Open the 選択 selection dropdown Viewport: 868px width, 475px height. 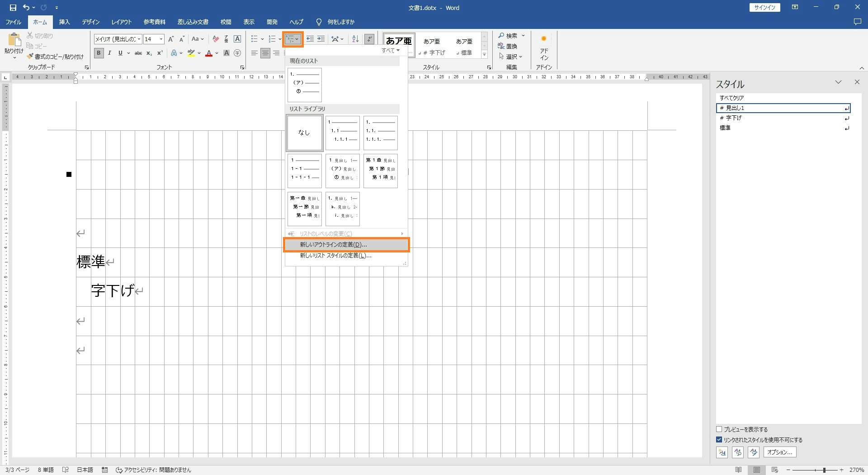click(511, 57)
